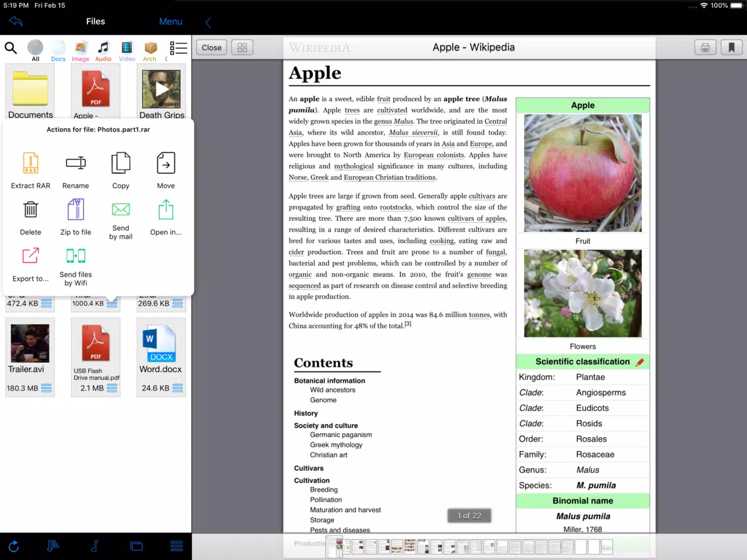Tap the Zip to file icon

75,210
